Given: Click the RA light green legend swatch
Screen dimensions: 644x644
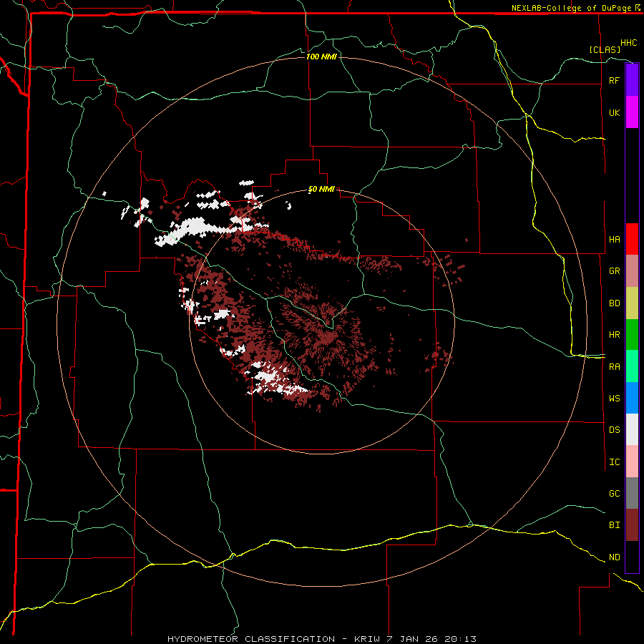Looking at the screenshot, I should point(632,366).
